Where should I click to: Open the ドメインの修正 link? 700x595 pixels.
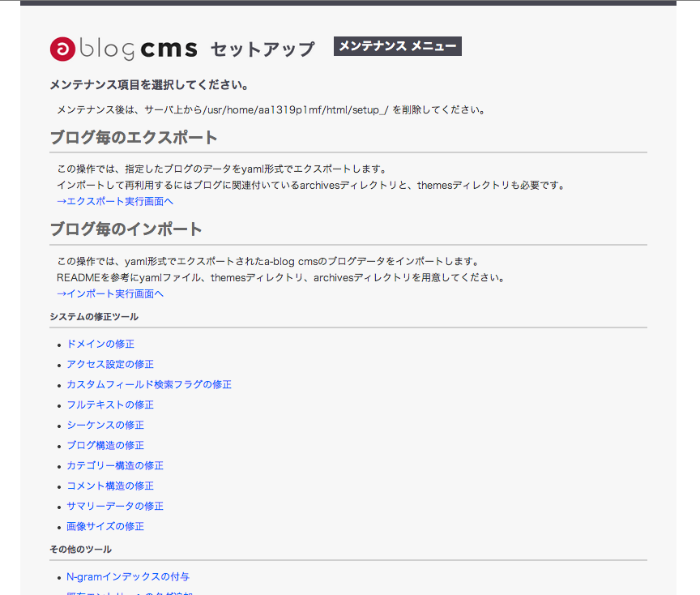click(x=100, y=344)
